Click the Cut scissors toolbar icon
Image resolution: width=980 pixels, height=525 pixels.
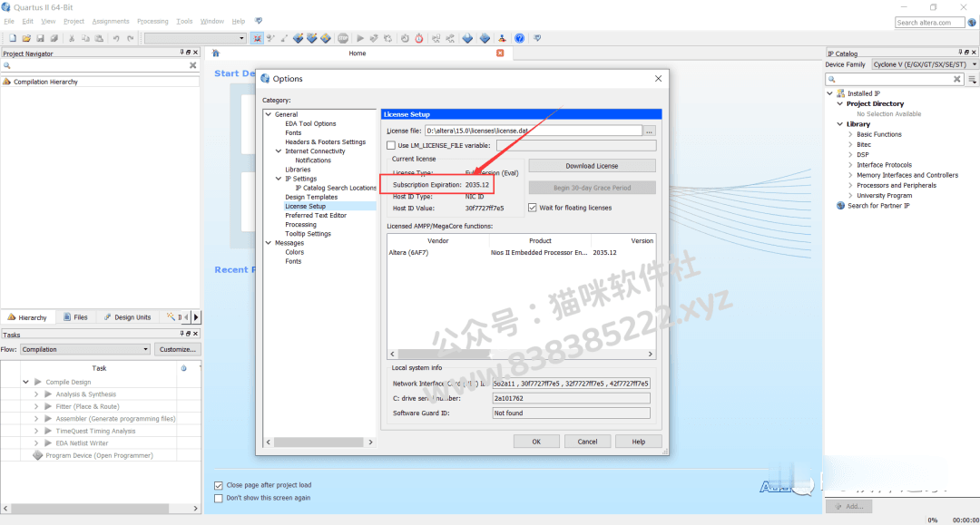pyautogui.click(x=72, y=39)
